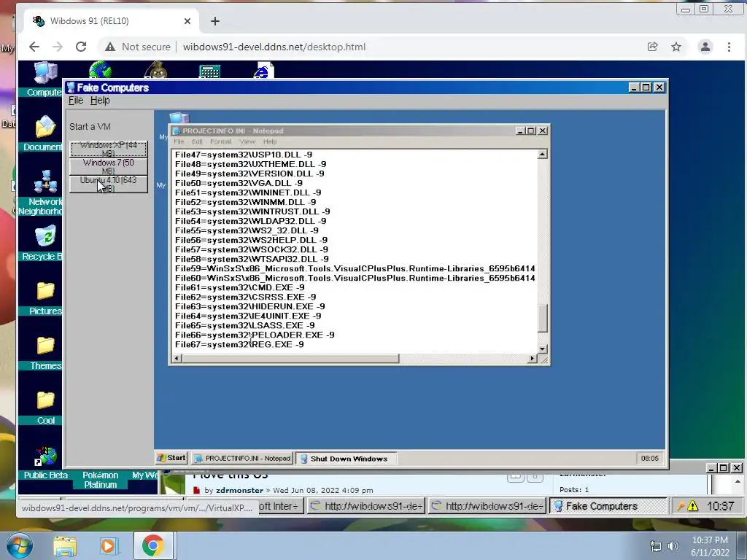This screenshot has width=747, height=560.
Task: Open the Public Beta shortcut icon
Action: (46, 456)
